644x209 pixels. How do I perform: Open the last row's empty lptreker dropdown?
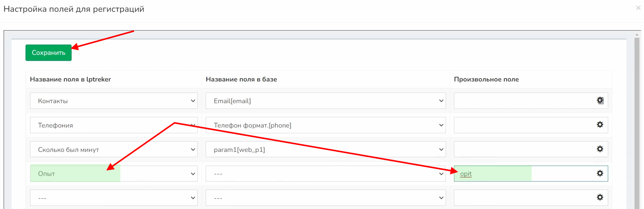click(x=113, y=198)
